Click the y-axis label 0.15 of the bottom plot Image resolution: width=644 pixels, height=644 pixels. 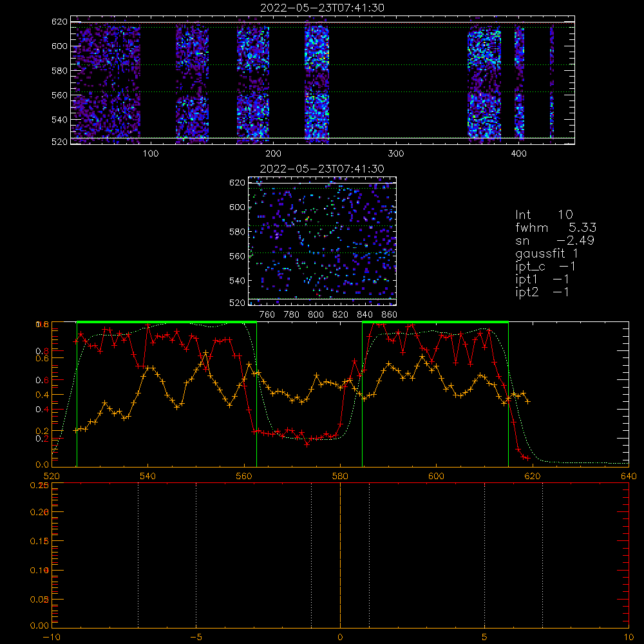pyautogui.click(x=40, y=541)
